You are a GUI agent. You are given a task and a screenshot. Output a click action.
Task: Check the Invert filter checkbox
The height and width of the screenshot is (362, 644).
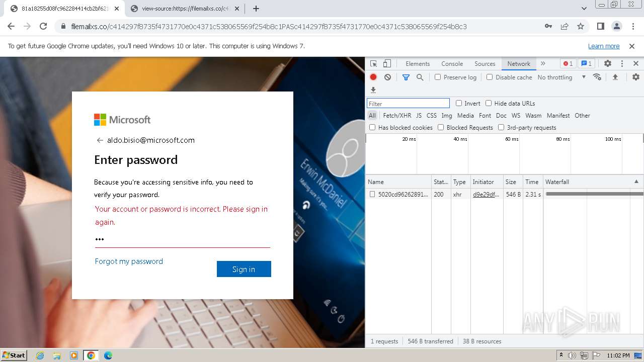click(x=459, y=103)
